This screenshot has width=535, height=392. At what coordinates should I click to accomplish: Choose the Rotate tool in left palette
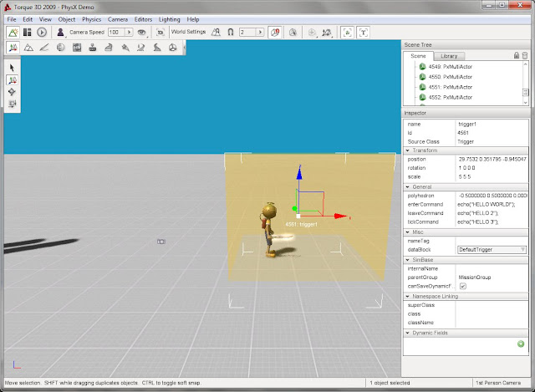[x=12, y=91]
